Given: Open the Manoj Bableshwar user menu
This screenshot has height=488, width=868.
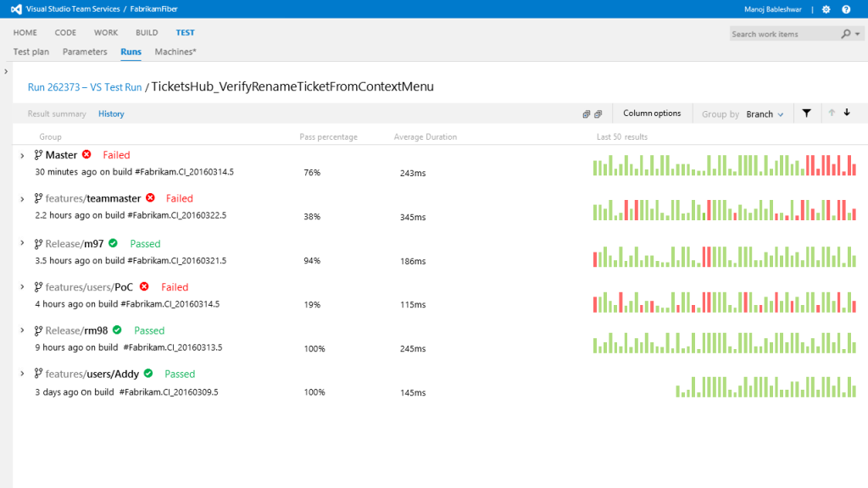Looking at the screenshot, I should point(773,9).
